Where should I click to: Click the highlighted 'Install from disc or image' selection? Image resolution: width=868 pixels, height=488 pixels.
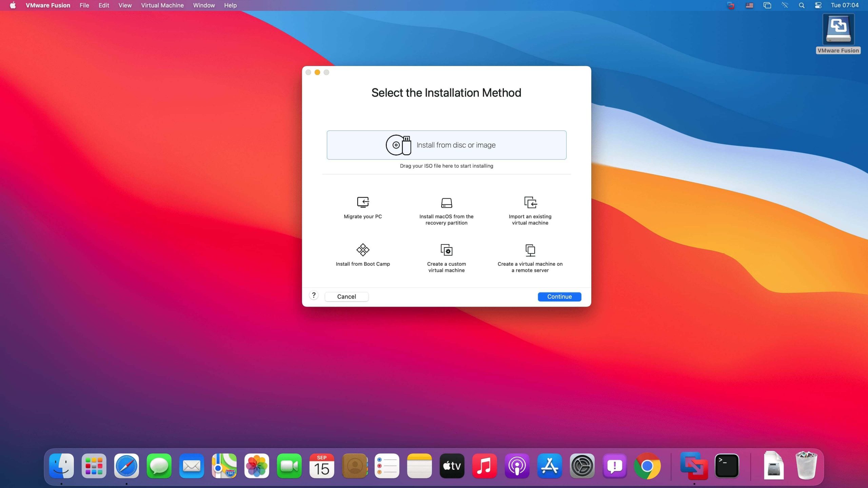click(x=447, y=145)
